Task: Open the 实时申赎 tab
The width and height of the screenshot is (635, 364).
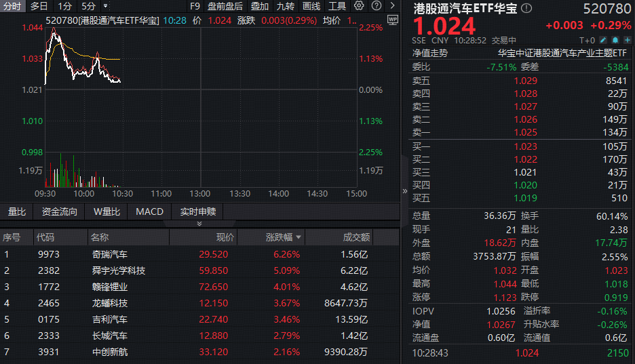Action: pos(197,211)
